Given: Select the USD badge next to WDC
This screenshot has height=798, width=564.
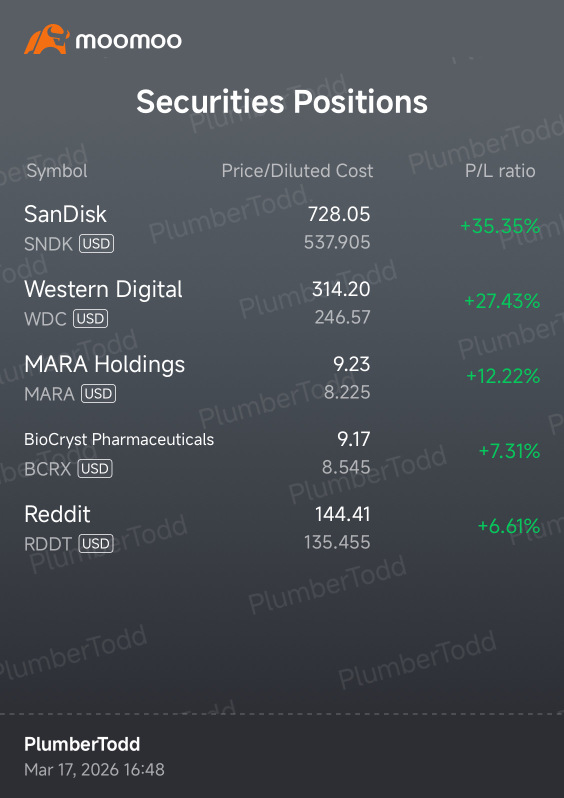Looking at the screenshot, I should [x=91, y=319].
